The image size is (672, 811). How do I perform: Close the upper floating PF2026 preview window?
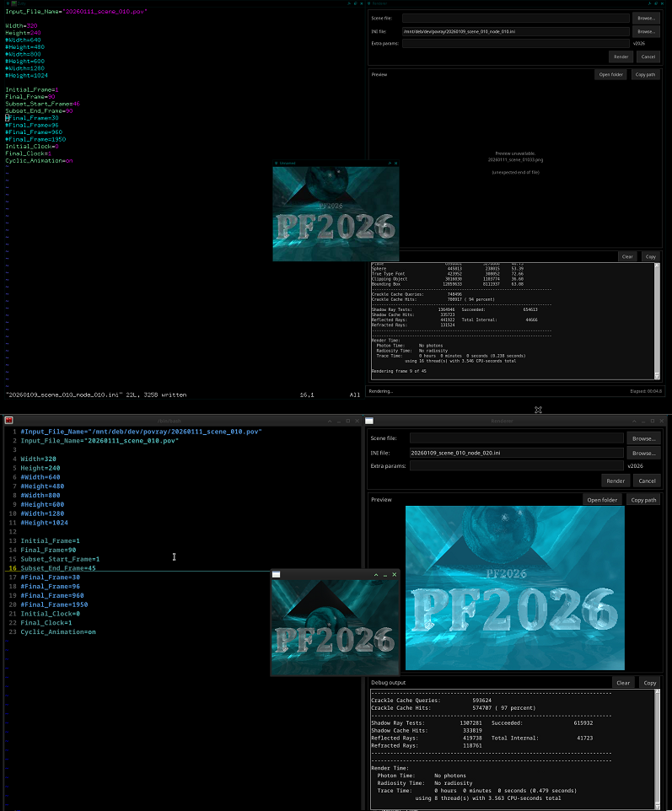[395, 163]
